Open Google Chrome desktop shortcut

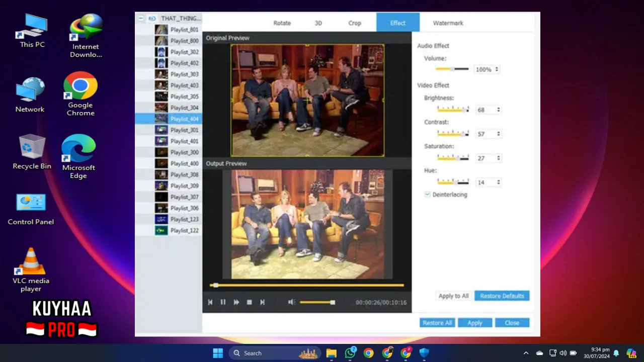pos(80,94)
